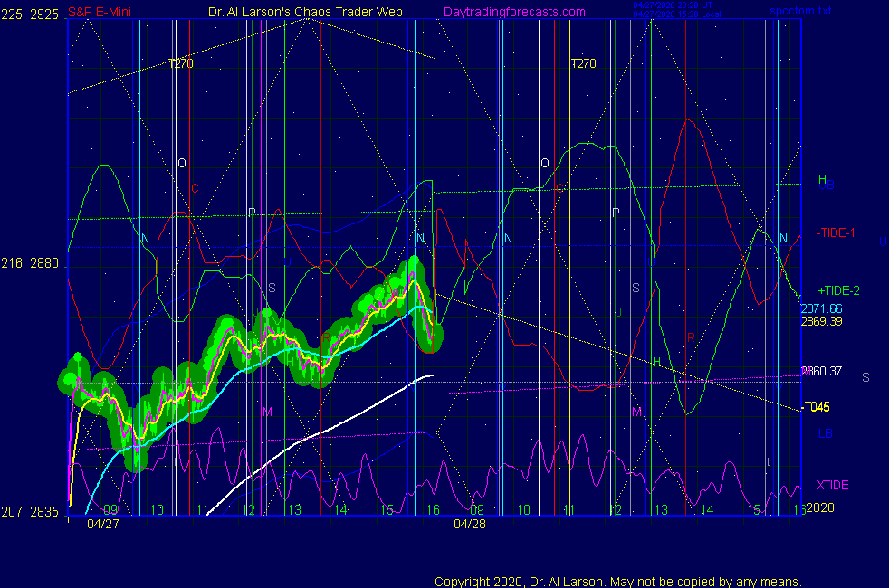Click the '225 2925' price axis label
Image resolution: width=889 pixels, height=588 pixels.
[30, 14]
